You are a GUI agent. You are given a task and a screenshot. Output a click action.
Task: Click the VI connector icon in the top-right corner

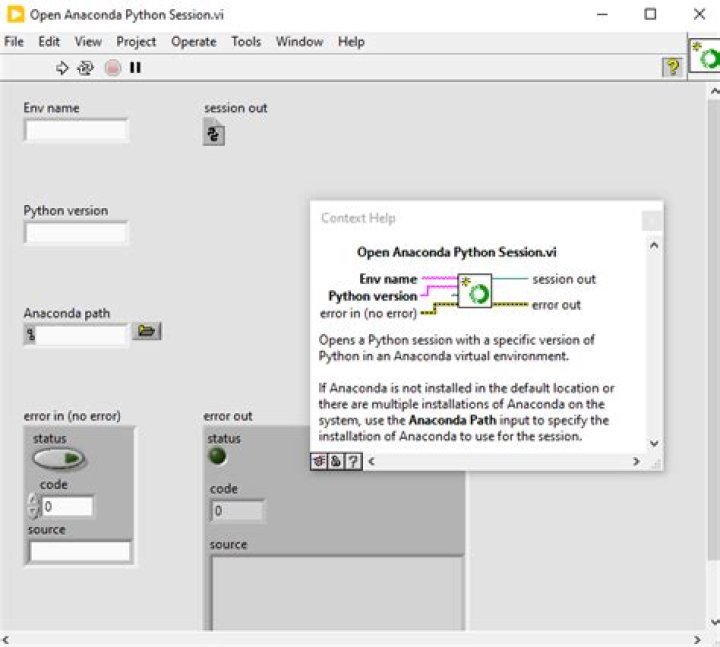point(706,56)
